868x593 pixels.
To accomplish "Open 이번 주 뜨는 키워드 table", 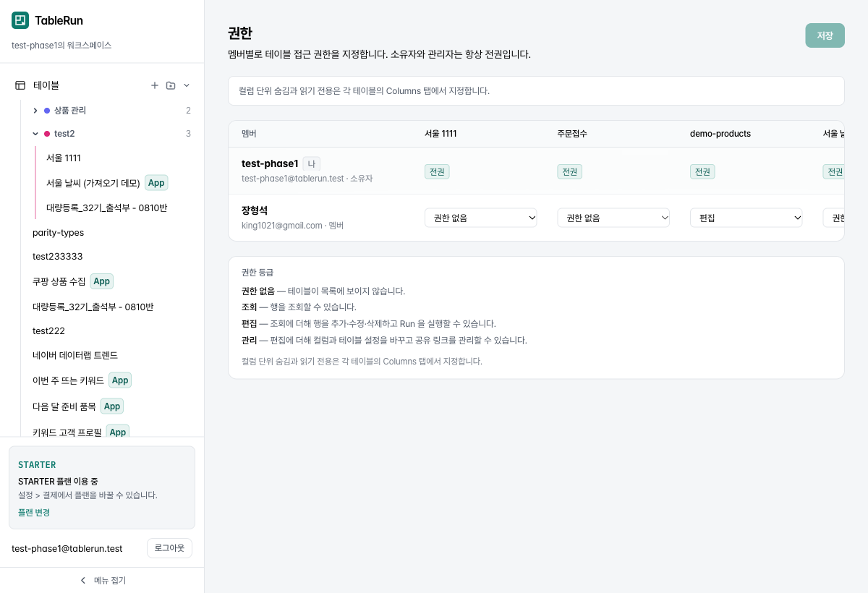I will tap(68, 380).
